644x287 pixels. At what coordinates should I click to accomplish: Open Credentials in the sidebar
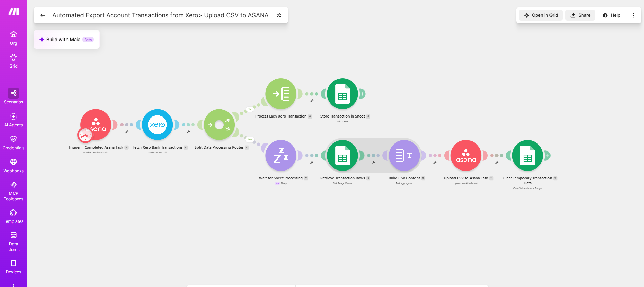14,143
